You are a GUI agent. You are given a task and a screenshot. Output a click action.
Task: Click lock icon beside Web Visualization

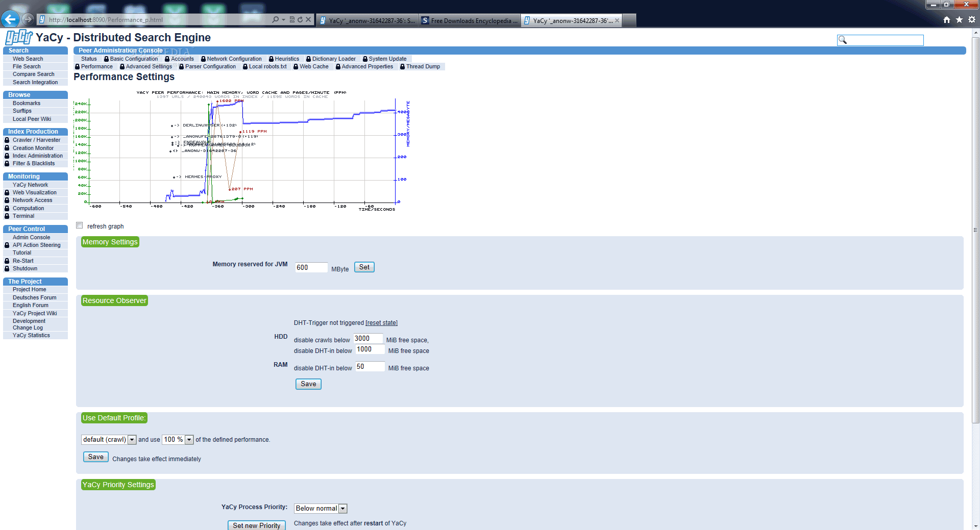(7, 192)
